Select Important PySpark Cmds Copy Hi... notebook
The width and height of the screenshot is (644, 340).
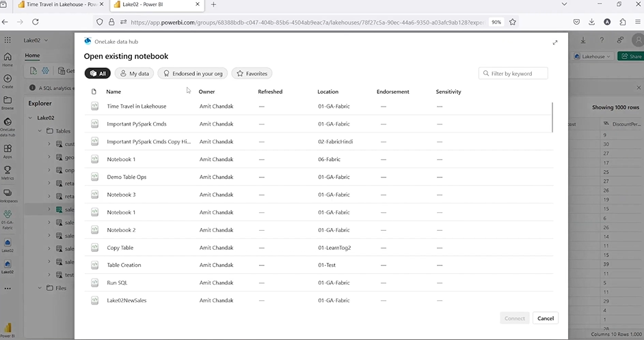point(319,141)
